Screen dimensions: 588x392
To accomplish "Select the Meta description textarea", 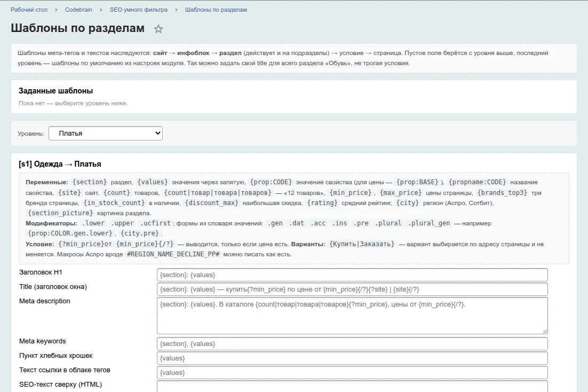I will [352, 316].
